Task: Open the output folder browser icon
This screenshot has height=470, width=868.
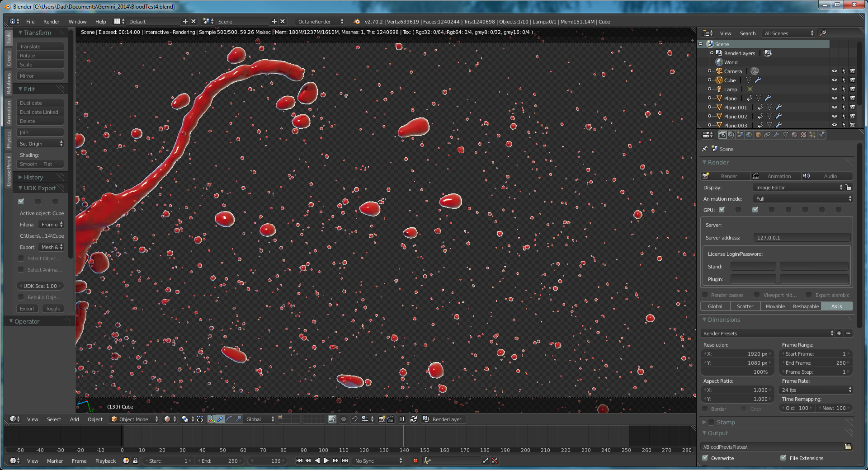Action: [x=848, y=446]
